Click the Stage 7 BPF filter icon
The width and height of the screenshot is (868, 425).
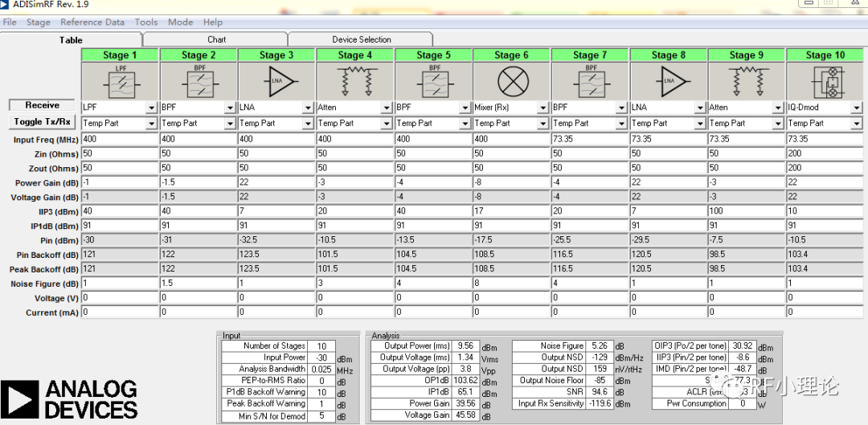[x=590, y=81]
